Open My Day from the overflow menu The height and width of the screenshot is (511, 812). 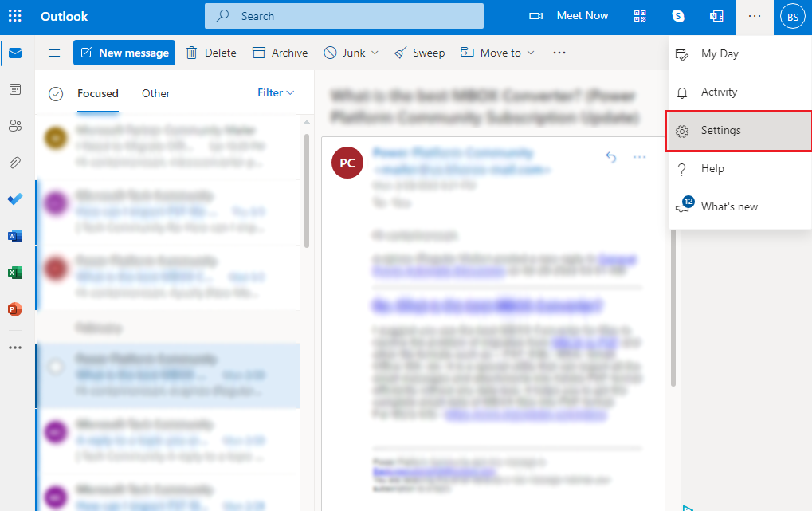(740, 54)
